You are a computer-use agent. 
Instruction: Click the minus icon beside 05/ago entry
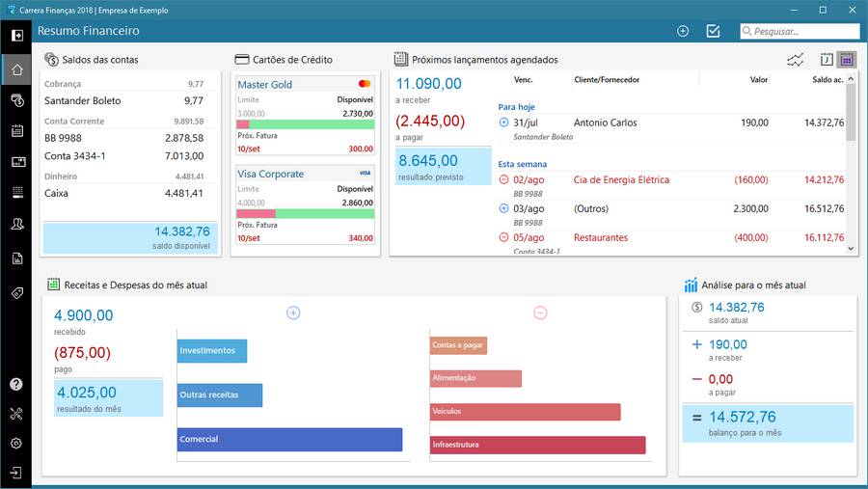pos(503,237)
